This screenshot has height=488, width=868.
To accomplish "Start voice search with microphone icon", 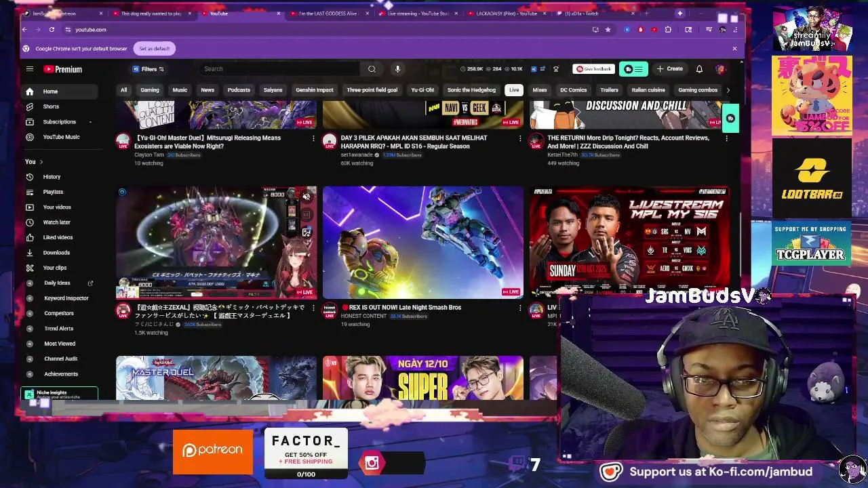I will (397, 69).
